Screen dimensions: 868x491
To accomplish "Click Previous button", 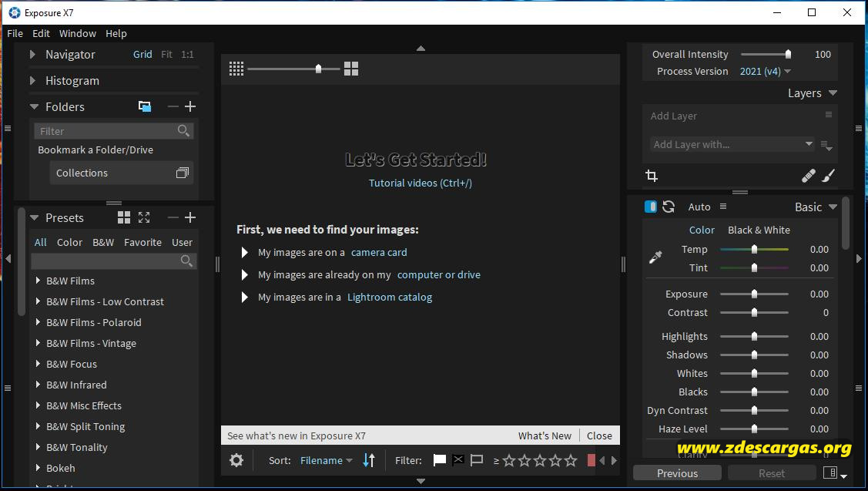I will 677,473.
